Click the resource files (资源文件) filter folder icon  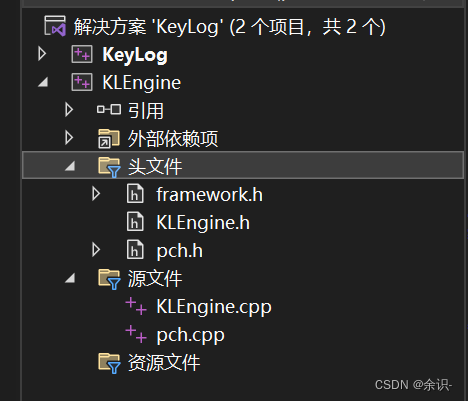[x=109, y=363]
